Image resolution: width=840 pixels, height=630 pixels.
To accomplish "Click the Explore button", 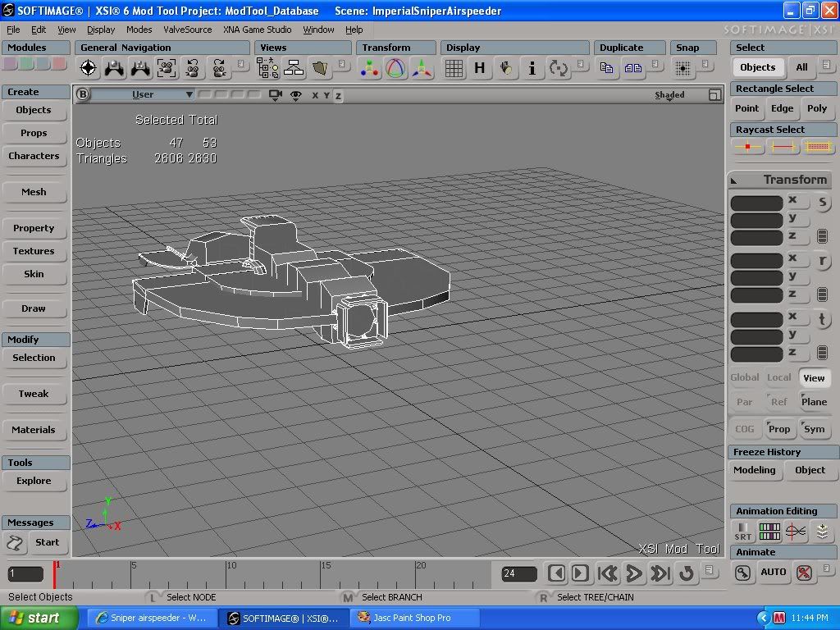I will [34, 481].
